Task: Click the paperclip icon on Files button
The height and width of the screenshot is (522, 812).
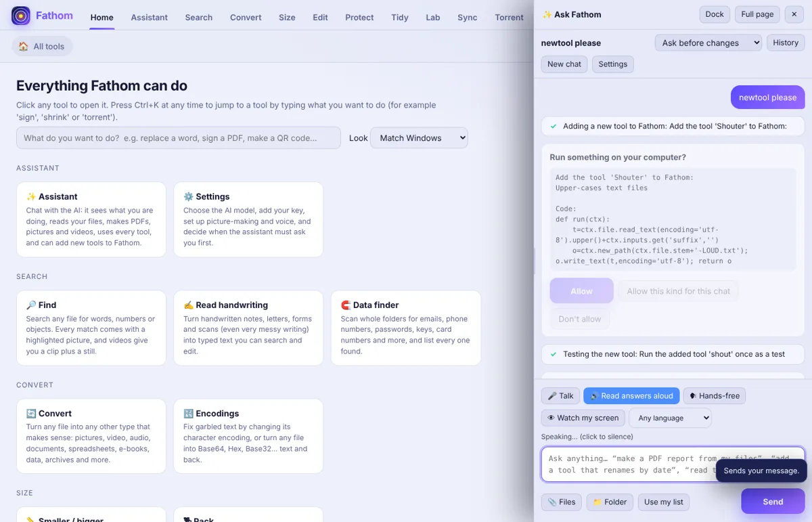Action: 552,502
